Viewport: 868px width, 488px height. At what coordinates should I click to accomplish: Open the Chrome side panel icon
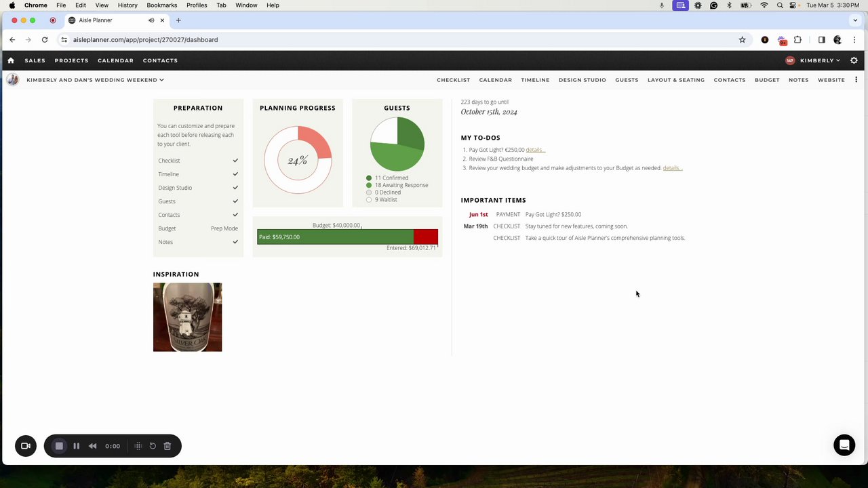tap(821, 40)
